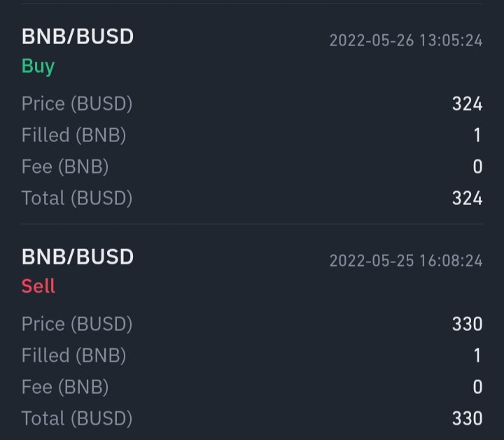Screen dimensions: 504x440
Task: Click the 2022-05-26 13:05:24 timestamp
Action: tap(406, 41)
